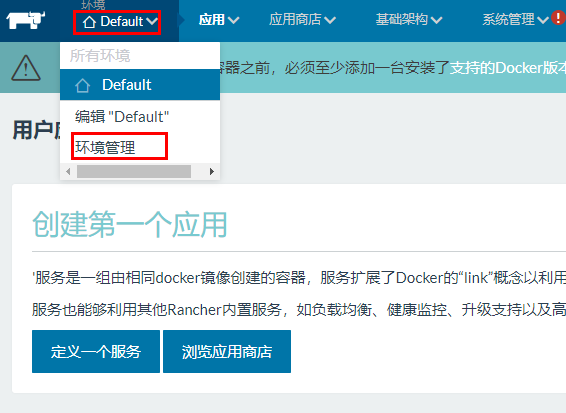Select the highlighted Default environment entry
Screen dimensions: 566x413
(x=140, y=85)
